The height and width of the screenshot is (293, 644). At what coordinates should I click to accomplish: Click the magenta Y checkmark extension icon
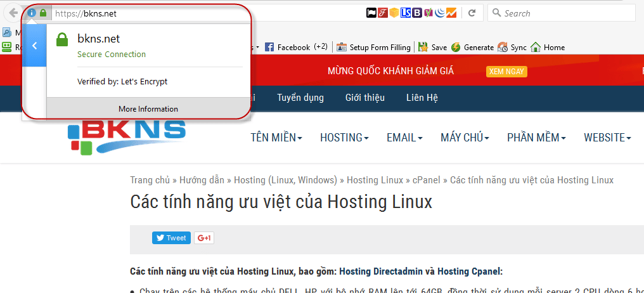[x=428, y=13]
